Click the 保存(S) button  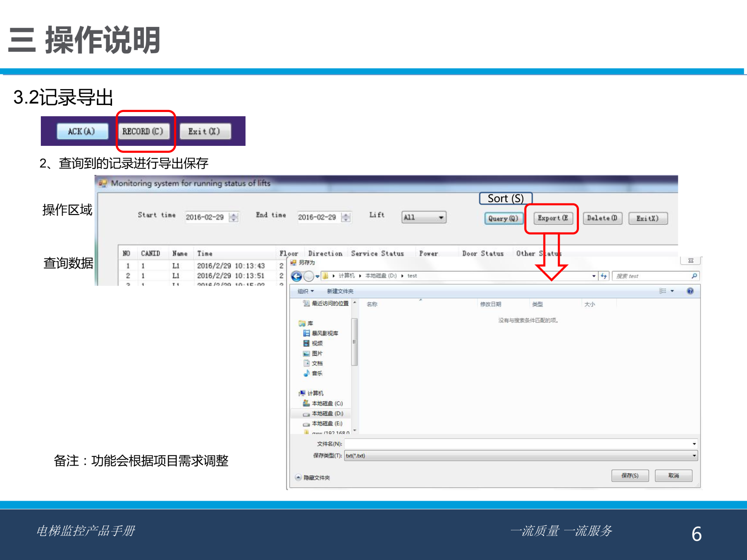(630, 476)
